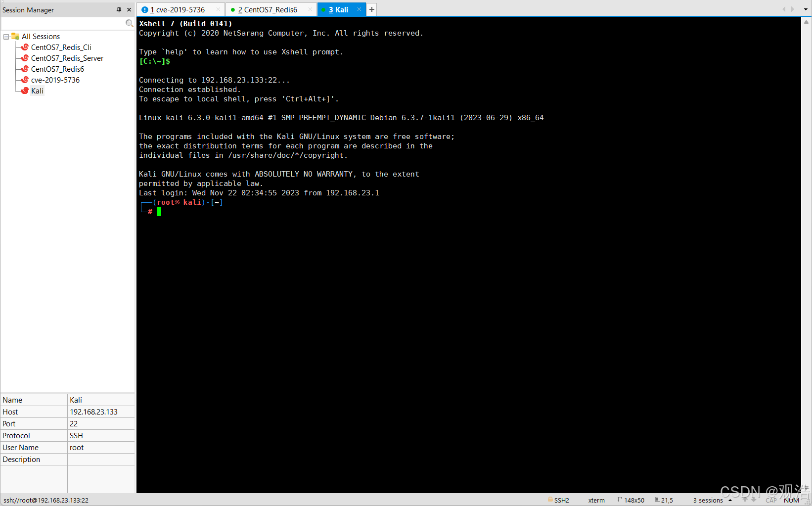Open a new tab with plus button
The height and width of the screenshot is (506, 812).
tap(372, 9)
